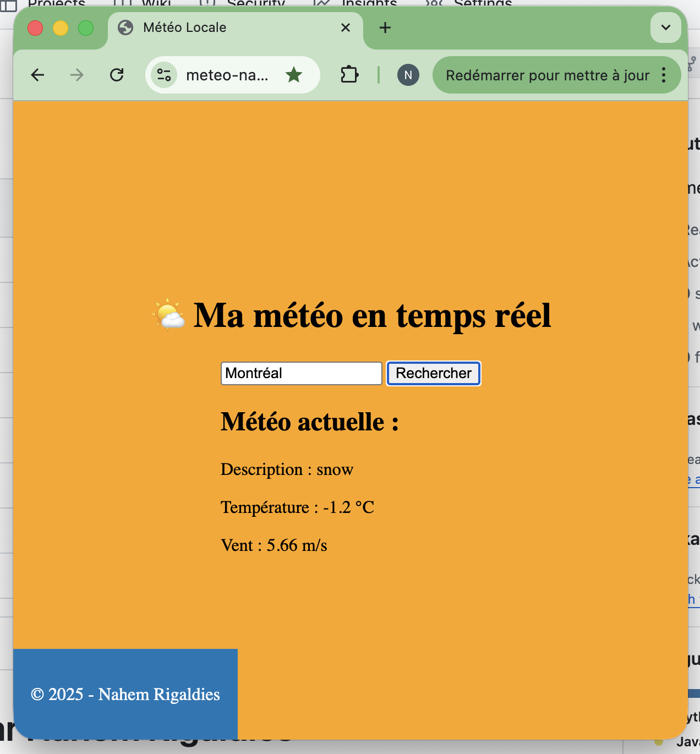Open site information icon in address bar
The image size is (700, 754).
point(164,75)
